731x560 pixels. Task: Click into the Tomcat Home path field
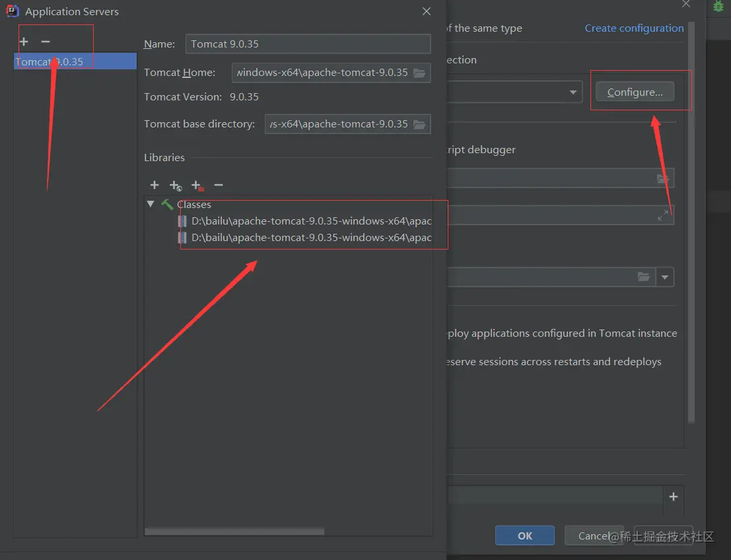click(322, 73)
